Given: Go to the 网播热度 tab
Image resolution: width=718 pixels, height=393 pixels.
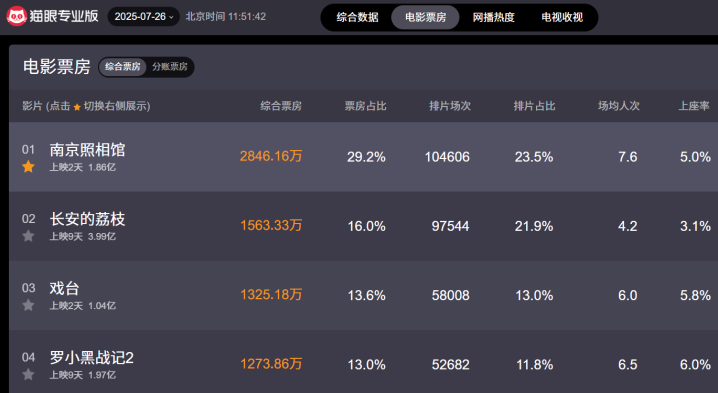Looking at the screenshot, I should click(494, 17).
